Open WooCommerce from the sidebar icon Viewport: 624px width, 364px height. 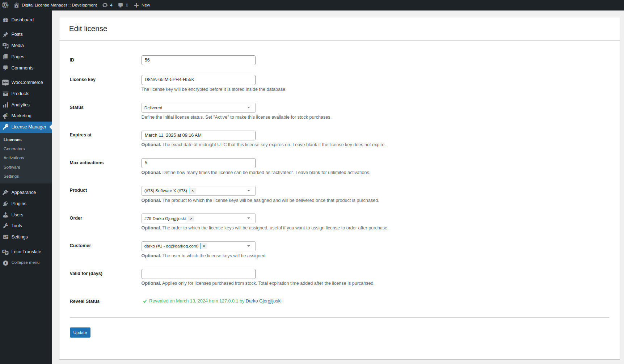[x=6, y=82]
